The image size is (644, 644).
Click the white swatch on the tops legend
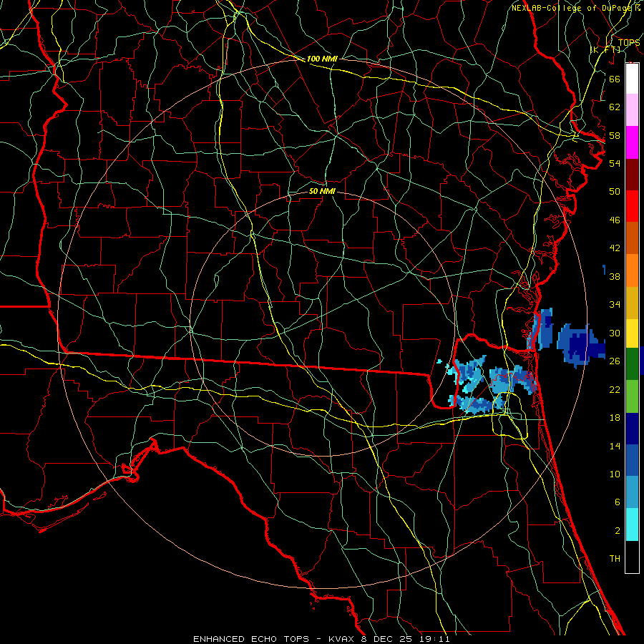coord(632,79)
